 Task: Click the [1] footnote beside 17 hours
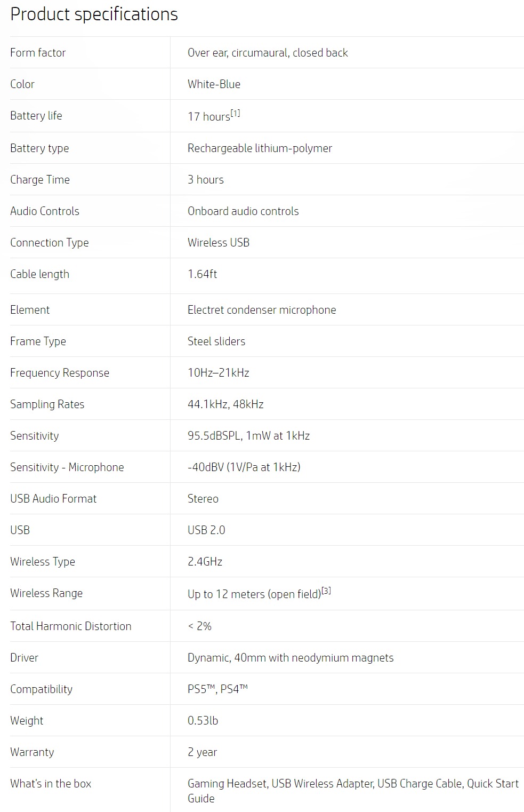click(x=235, y=113)
